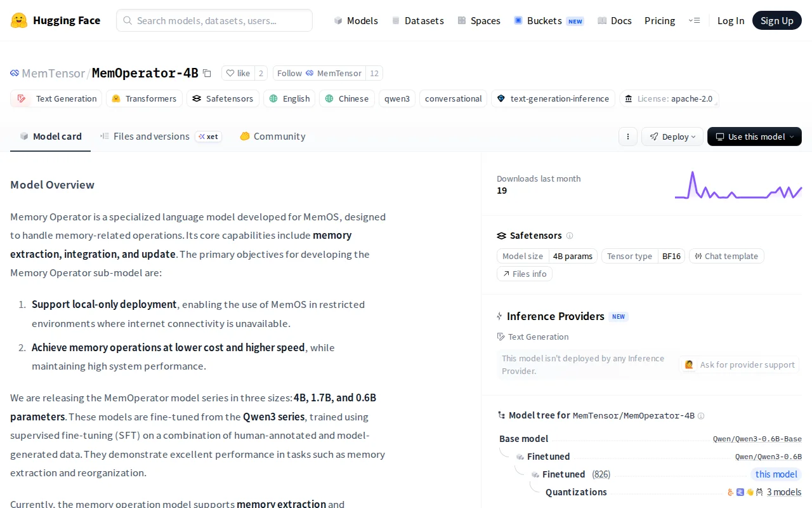The image size is (812, 508).
Task: Click the Model tree info icon
Action: pyautogui.click(x=701, y=416)
